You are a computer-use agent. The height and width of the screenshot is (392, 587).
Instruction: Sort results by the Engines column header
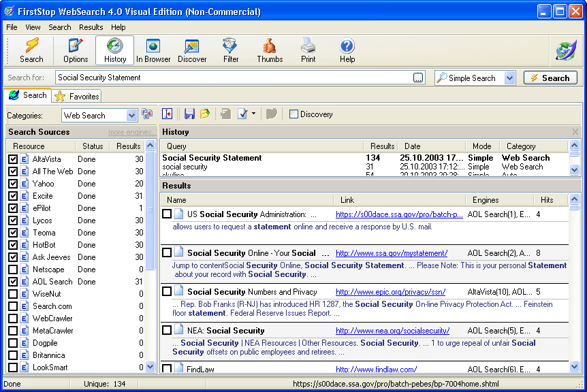click(499, 199)
